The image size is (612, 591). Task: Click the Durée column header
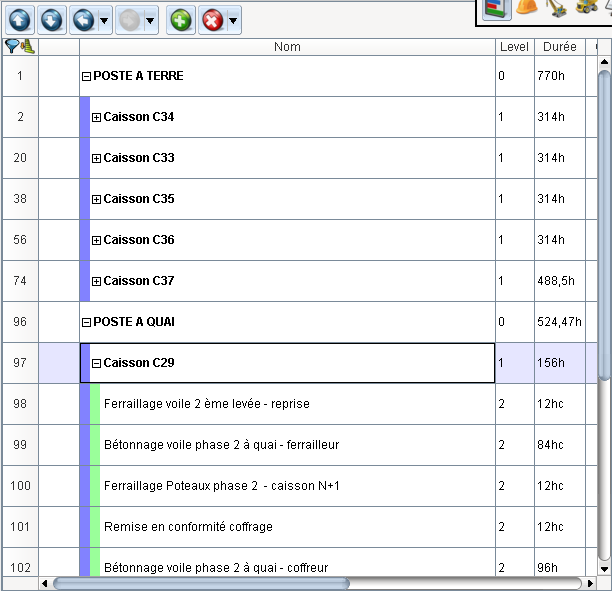(559, 47)
